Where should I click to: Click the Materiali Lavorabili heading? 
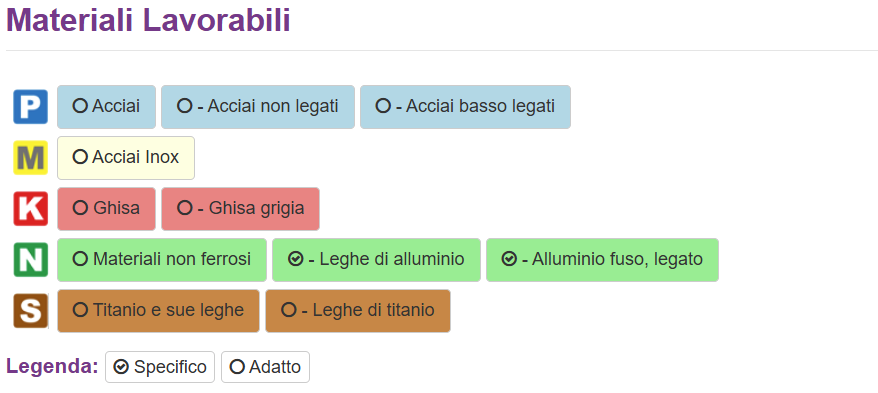(x=148, y=20)
